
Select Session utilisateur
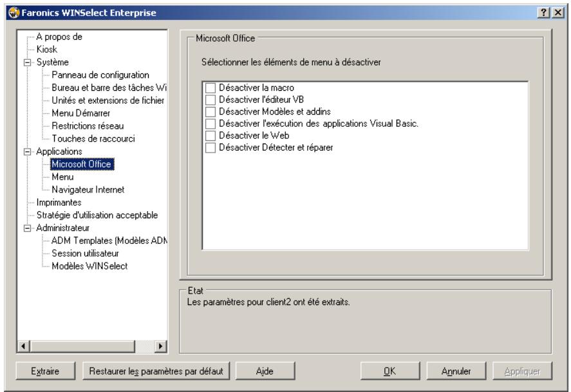tap(85, 254)
